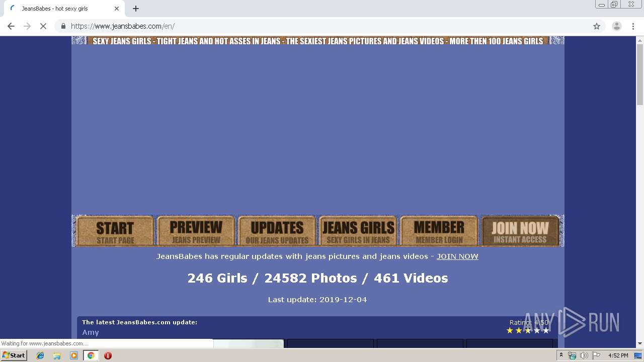Click the rating stars row

[528, 330]
